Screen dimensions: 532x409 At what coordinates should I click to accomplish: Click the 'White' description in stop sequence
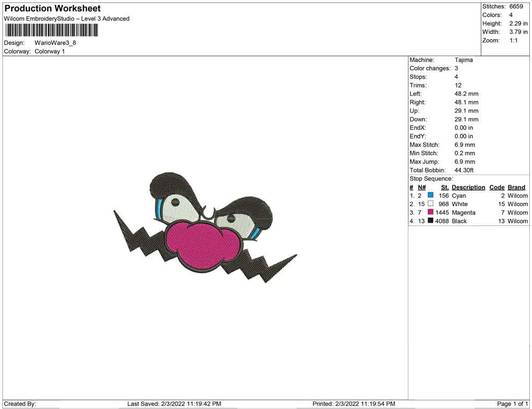point(460,204)
